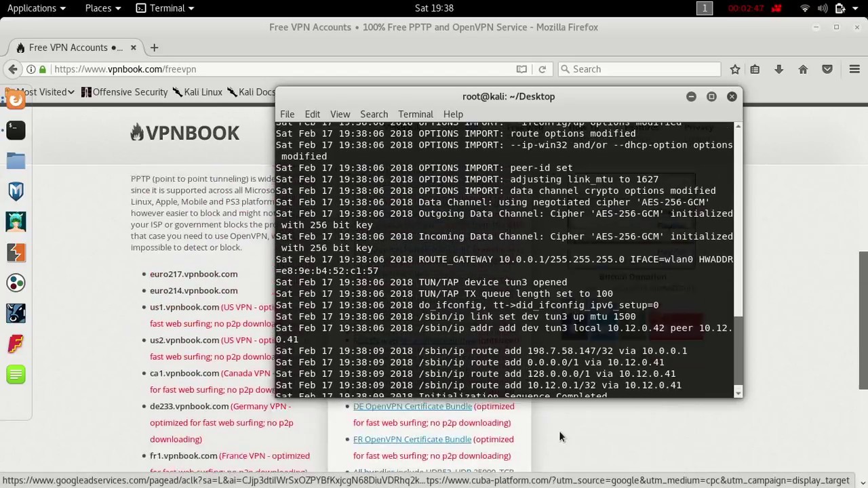Open the multicolor circles dock icon
Screen dimensions: 868x488
16,283
